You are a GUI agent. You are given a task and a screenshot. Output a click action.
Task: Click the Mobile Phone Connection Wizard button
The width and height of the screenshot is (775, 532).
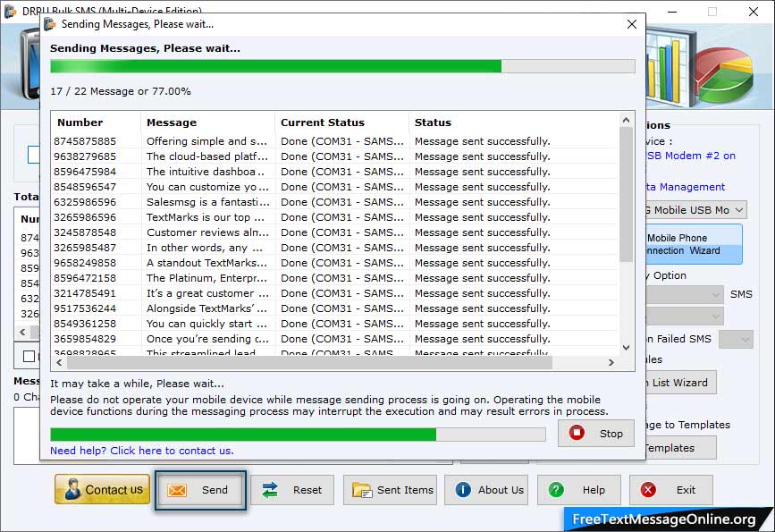tap(694, 244)
